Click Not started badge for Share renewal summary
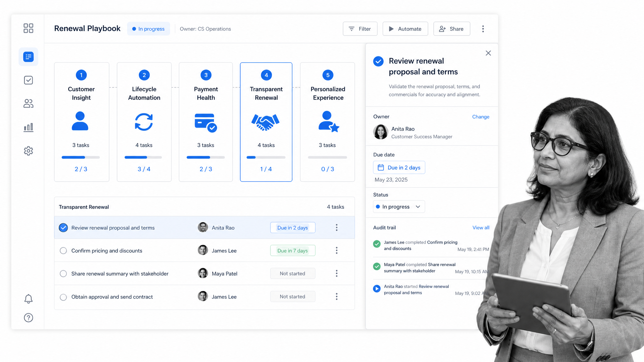The height and width of the screenshot is (362, 644). pyautogui.click(x=293, y=273)
